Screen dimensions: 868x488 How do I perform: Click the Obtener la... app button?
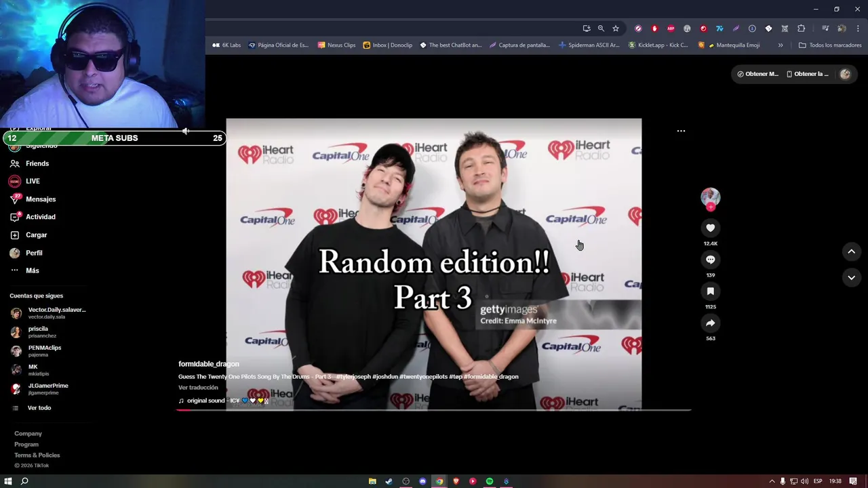(807, 74)
